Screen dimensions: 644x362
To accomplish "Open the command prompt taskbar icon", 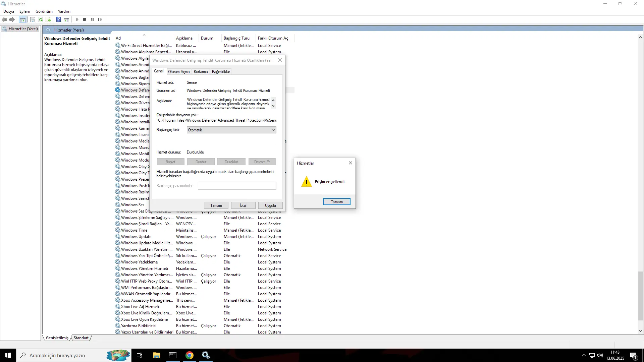I will coord(173,355).
